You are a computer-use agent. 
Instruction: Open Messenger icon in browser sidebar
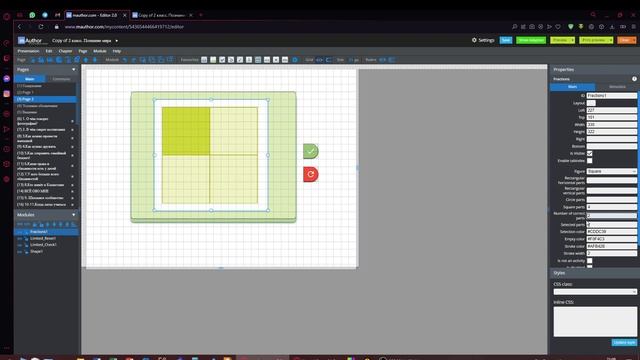[x=7, y=78]
